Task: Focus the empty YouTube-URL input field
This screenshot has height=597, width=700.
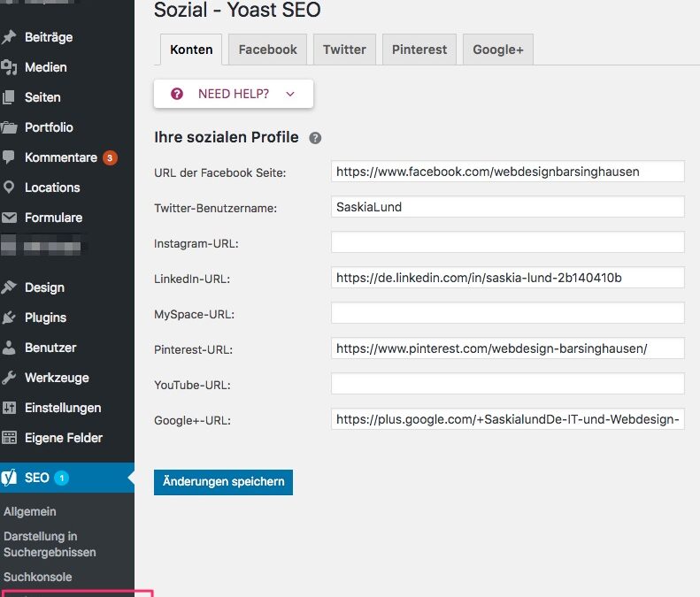Action: (507, 384)
